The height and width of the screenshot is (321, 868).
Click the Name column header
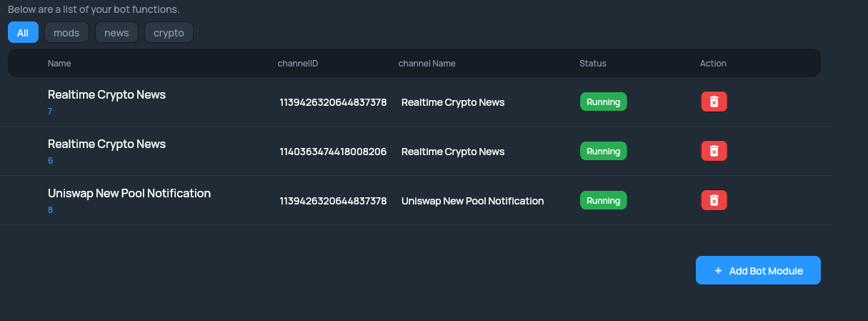(59, 64)
